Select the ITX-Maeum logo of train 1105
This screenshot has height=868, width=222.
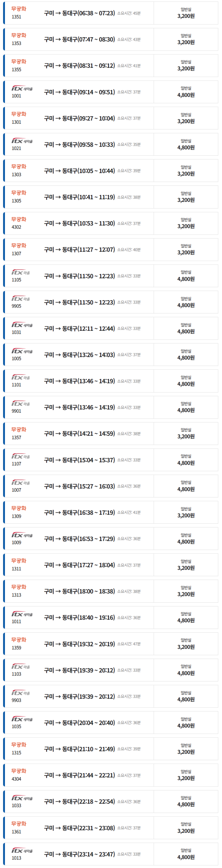pos(20,272)
